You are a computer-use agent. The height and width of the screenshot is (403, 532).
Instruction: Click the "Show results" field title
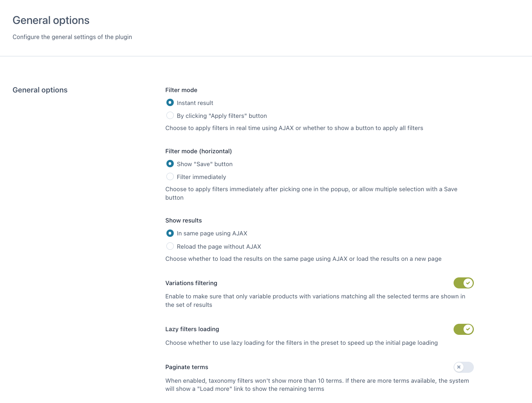183,220
